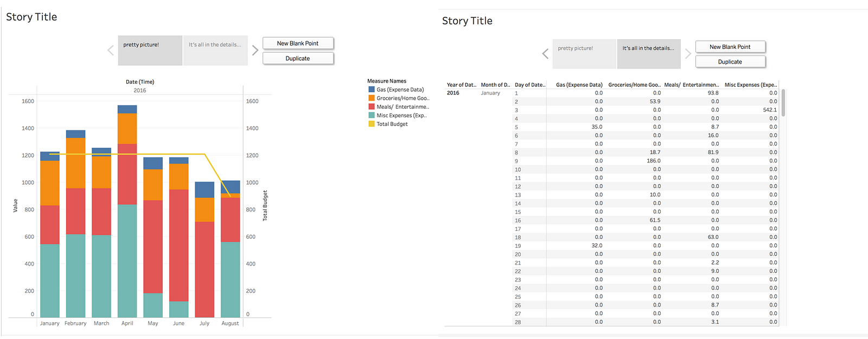Click the data table's vertical scrollbar
Screen dimensions: 868x339
[x=783, y=103]
